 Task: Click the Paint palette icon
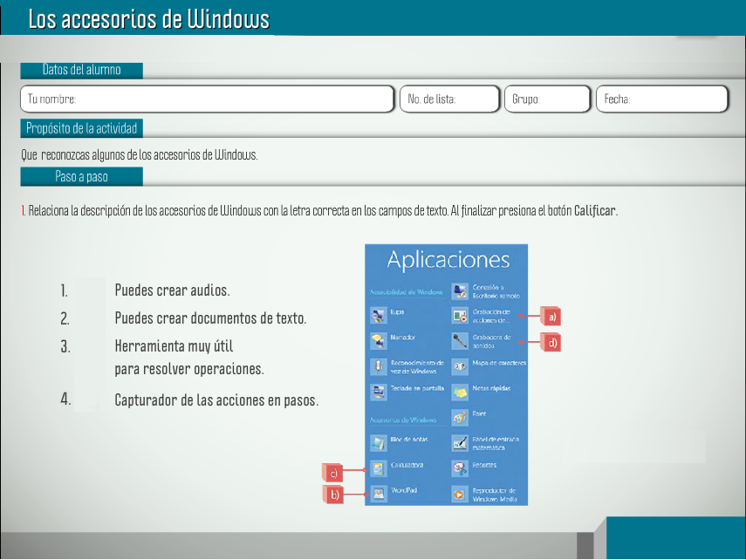coord(459,418)
